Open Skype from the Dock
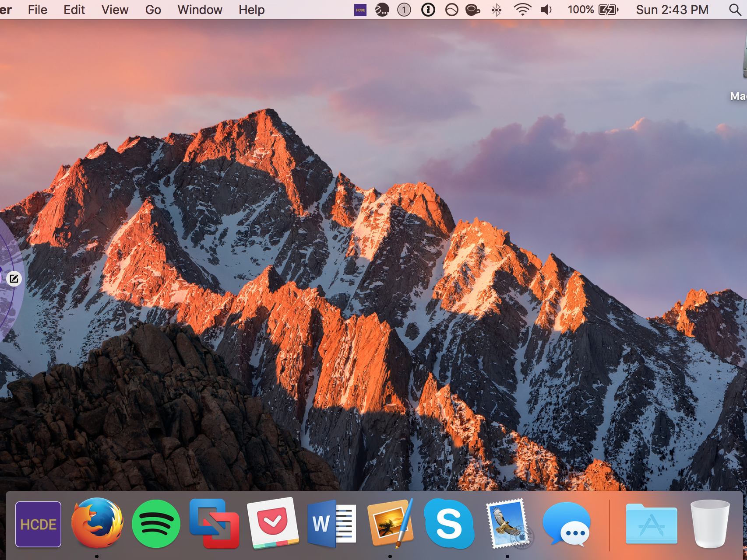 pos(449,524)
